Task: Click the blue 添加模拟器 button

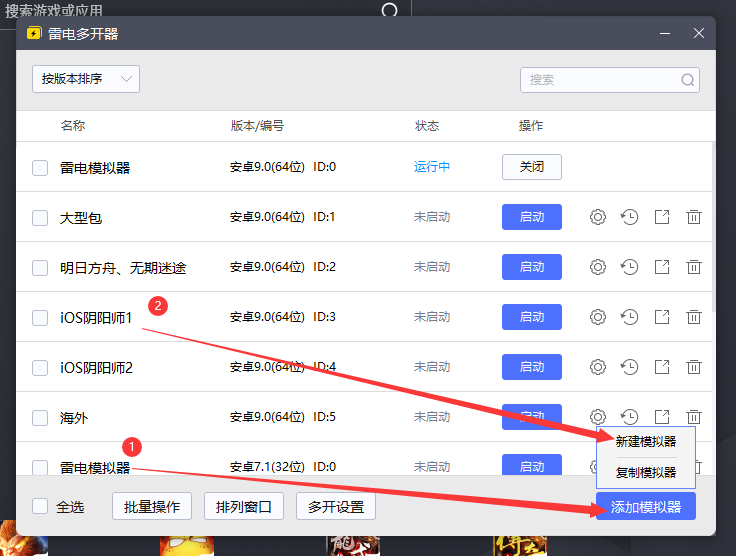Action: click(645, 506)
